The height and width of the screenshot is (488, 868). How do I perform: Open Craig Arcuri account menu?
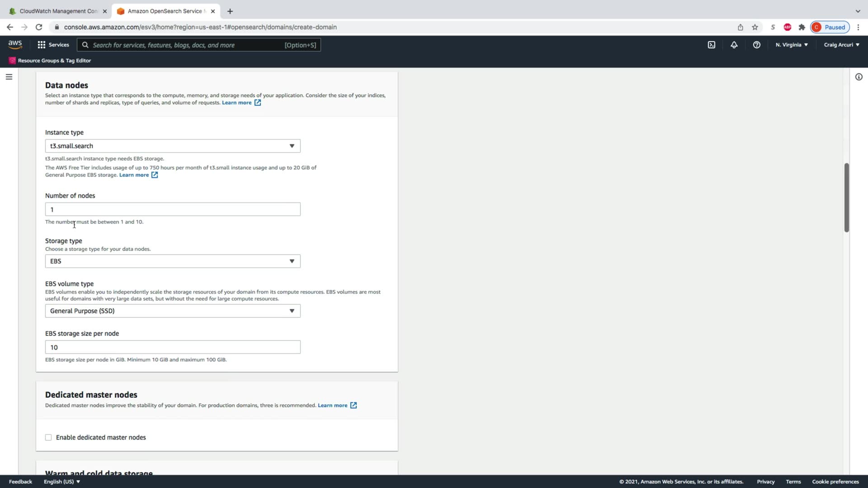(x=841, y=45)
